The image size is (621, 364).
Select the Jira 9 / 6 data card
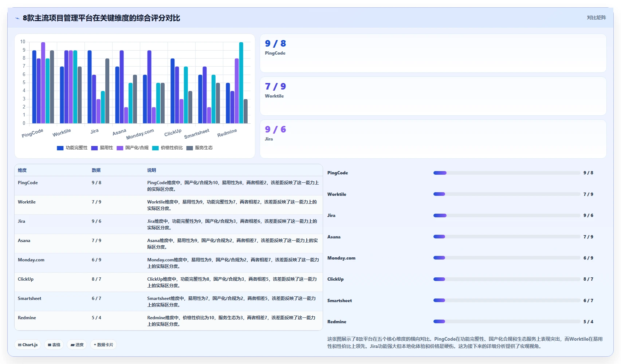click(x=433, y=139)
